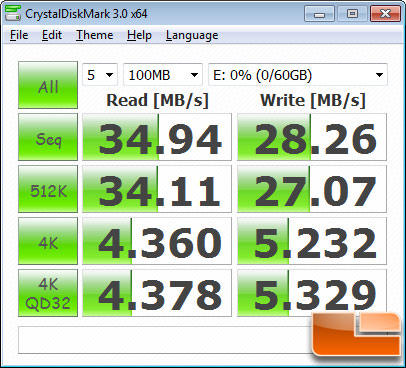Open the Help menu
This screenshot has height=368, width=406.
139,35
